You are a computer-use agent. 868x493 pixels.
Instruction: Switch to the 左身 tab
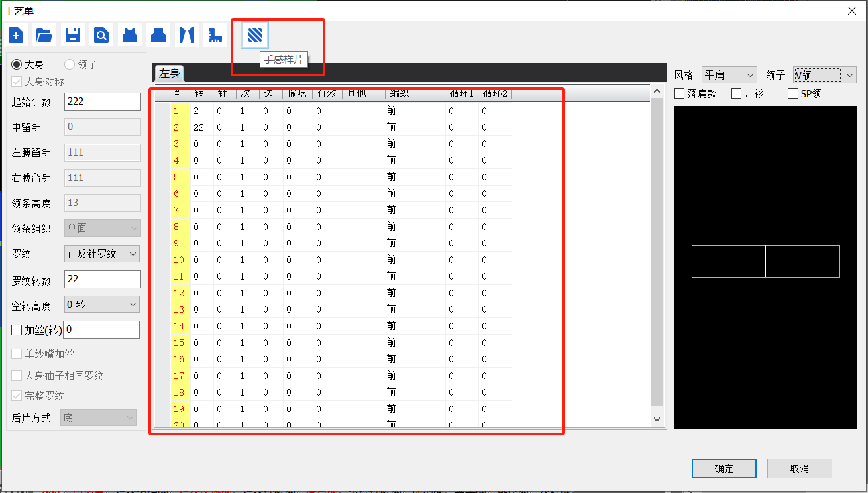click(169, 74)
